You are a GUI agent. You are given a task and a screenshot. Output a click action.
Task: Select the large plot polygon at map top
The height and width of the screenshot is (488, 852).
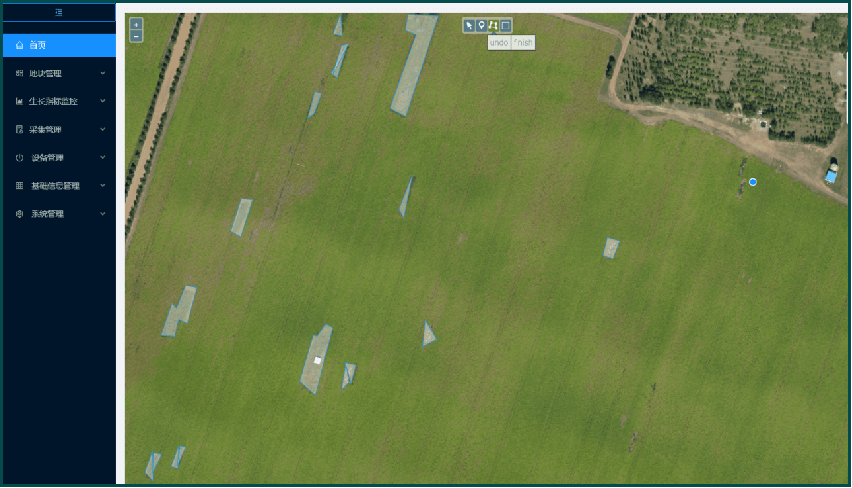(414, 65)
